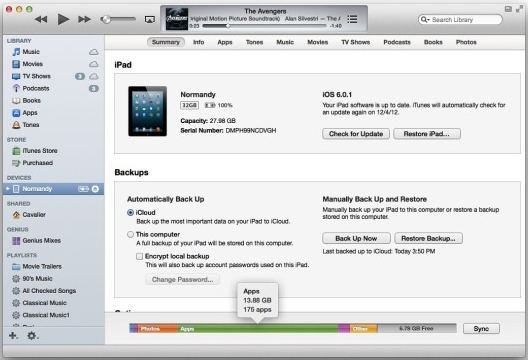
Task: Open Apps in the library sidebar
Action: pyautogui.click(x=30, y=113)
